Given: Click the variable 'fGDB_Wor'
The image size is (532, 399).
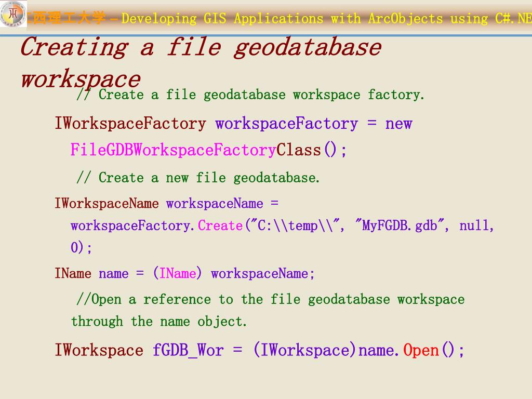Looking at the screenshot, I should pyautogui.click(x=188, y=350).
